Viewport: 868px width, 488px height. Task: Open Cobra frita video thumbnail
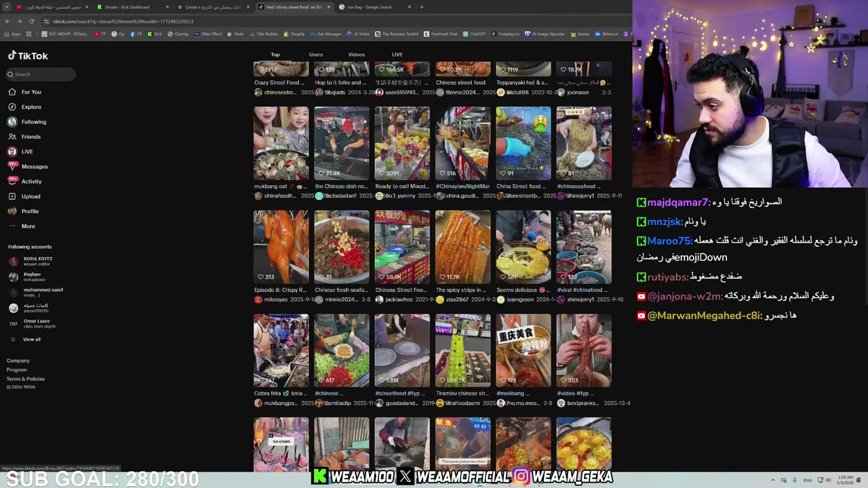click(281, 350)
